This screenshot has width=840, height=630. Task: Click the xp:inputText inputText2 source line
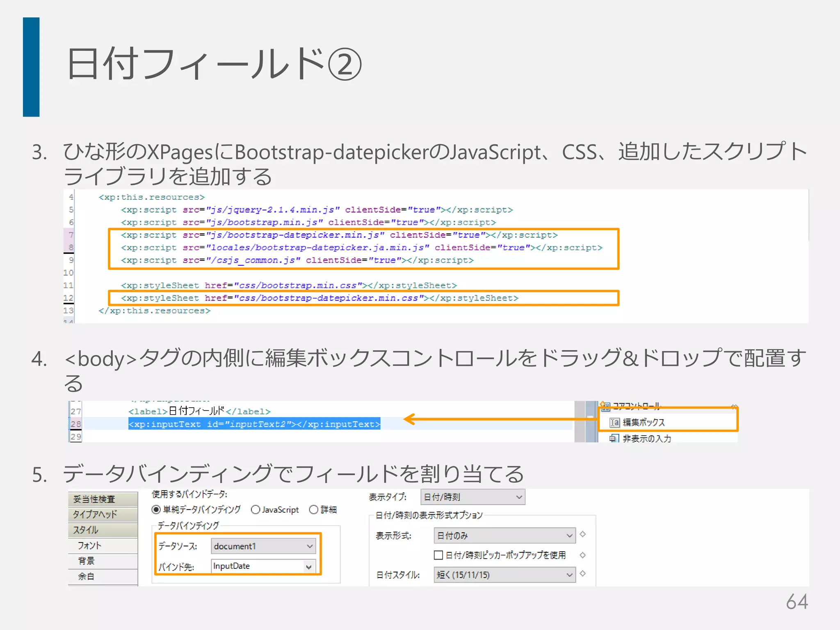[x=254, y=424]
